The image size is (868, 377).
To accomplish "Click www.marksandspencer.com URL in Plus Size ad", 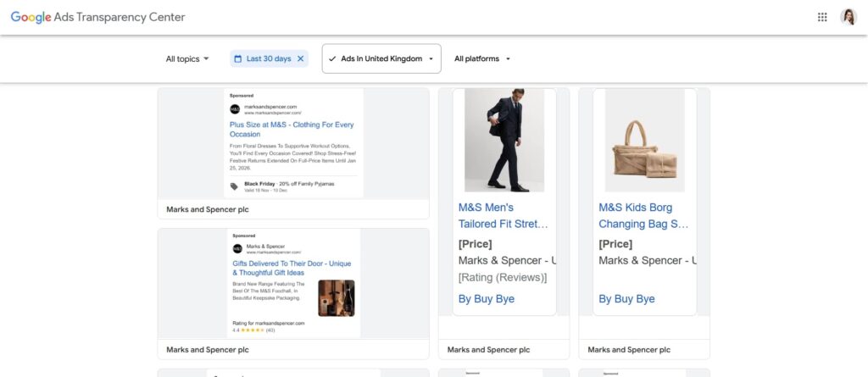I will pyautogui.click(x=273, y=113).
